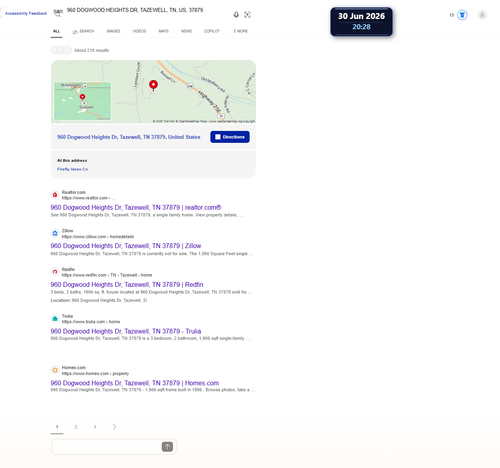500x468 pixels.
Task: Switch to the Copilot tab
Action: 212,31
